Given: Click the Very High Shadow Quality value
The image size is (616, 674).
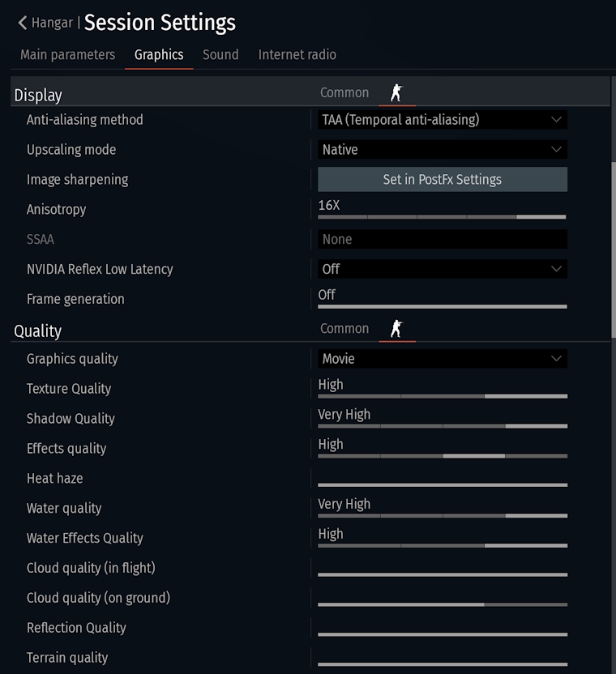Looking at the screenshot, I should tap(344, 415).
